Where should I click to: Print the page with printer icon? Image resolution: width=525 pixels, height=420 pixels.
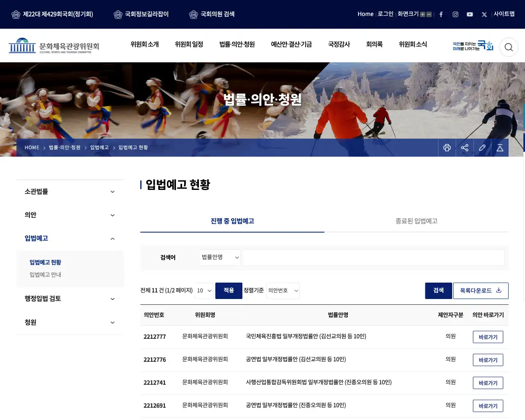447,148
